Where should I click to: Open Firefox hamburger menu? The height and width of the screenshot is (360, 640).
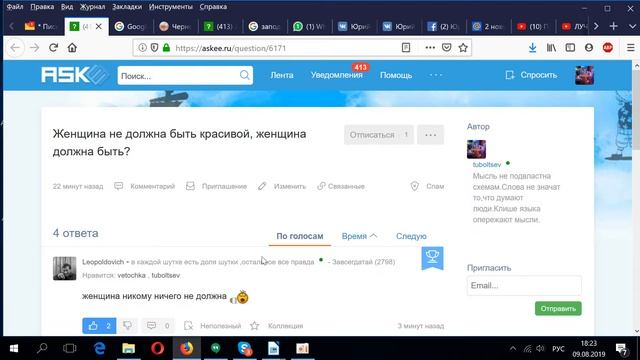coord(630,48)
